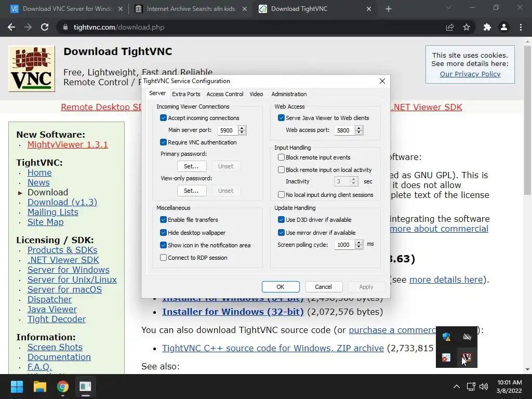Screen dimensions: 532x399
Task: Open the Windows Start menu
Action: [x=17, y=387]
